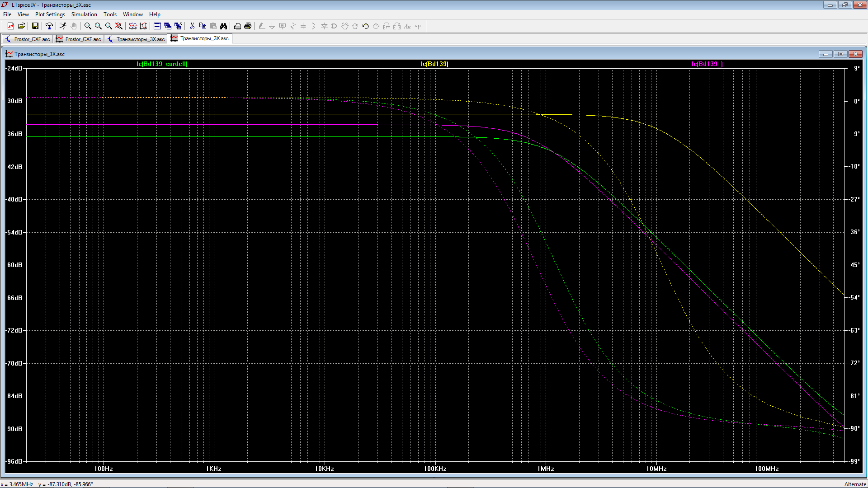
Task: Click the yellow Ic(Bd139) trace label
Action: click(x=434, y=64)
